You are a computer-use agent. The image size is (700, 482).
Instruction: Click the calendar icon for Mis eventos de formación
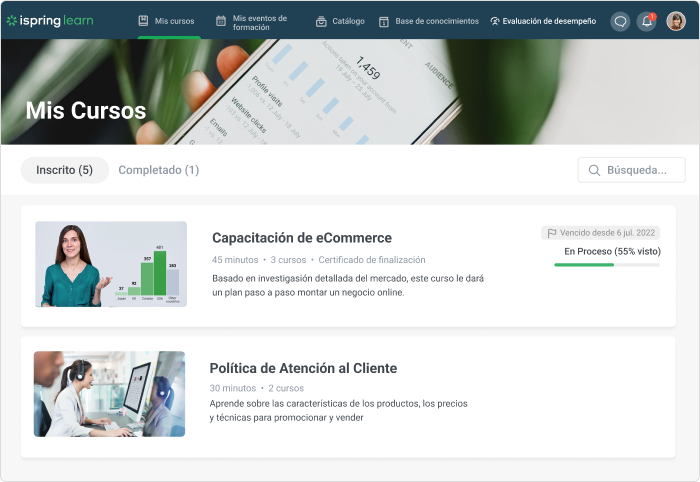point(221,21)
